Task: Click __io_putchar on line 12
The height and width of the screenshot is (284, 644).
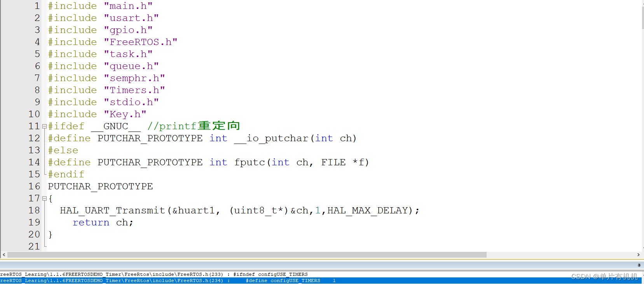Action: [x=271, y=139]
